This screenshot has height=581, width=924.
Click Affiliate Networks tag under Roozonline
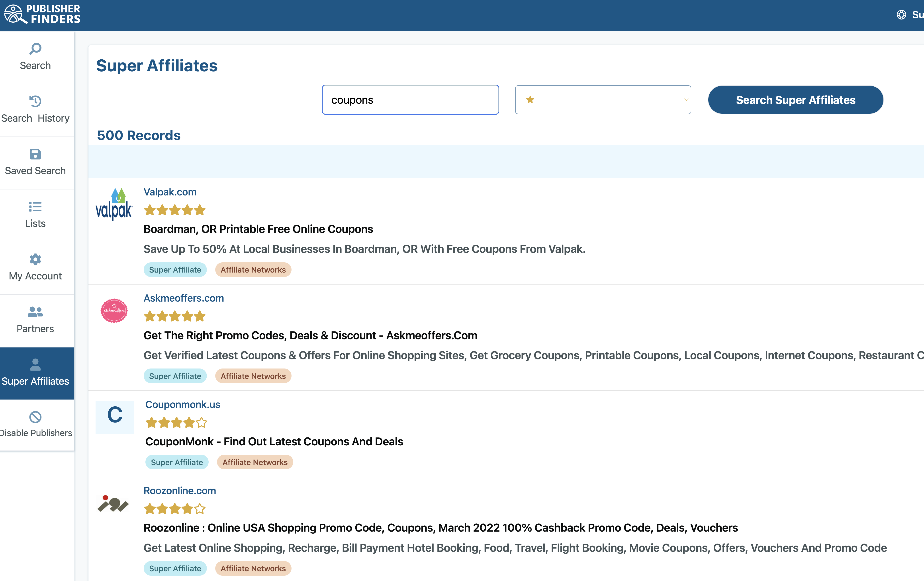pyautogui.click(x=253, y=568)
